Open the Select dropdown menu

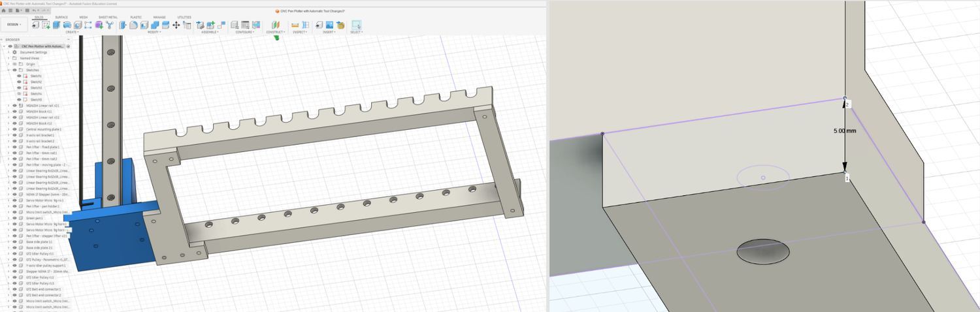point(356,32)
